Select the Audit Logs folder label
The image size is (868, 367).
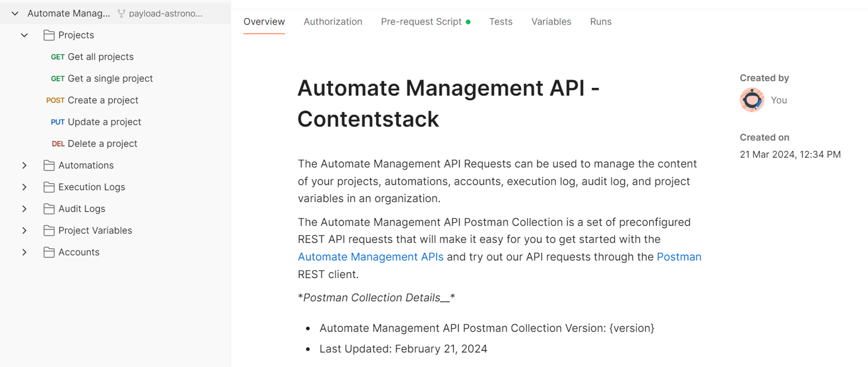(x=82, y=209)
